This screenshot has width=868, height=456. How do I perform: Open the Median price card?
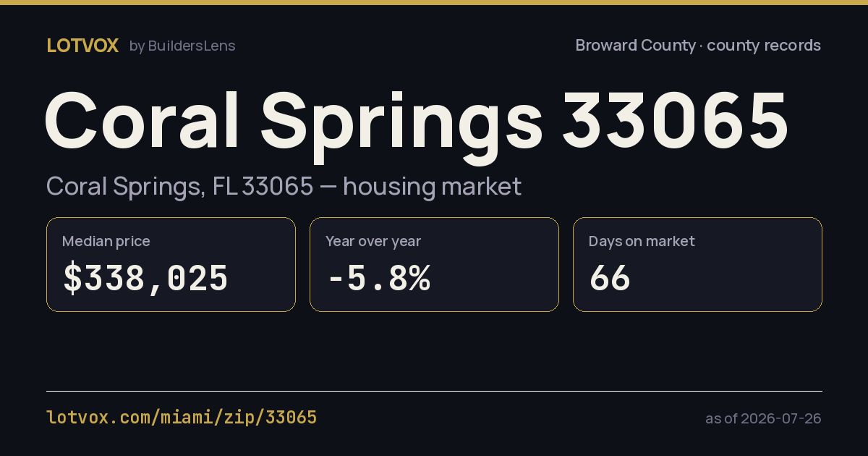171,265
